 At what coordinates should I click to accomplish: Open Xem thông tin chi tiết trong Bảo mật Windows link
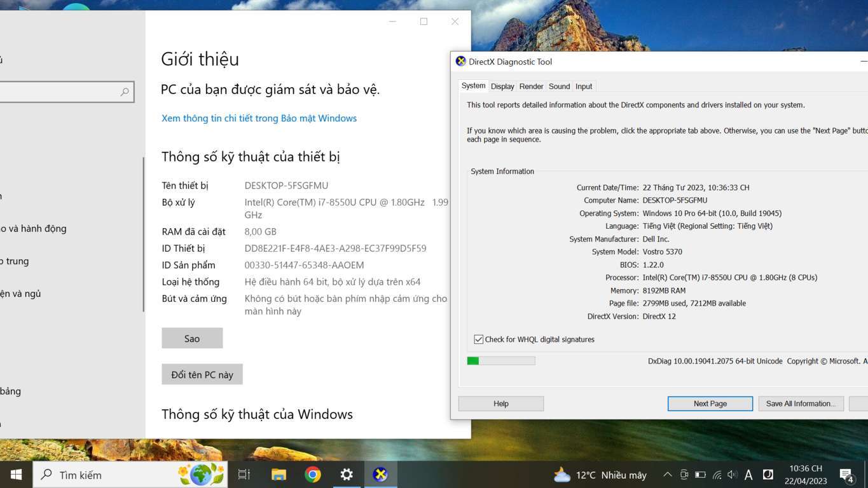(x=259, y=118)
